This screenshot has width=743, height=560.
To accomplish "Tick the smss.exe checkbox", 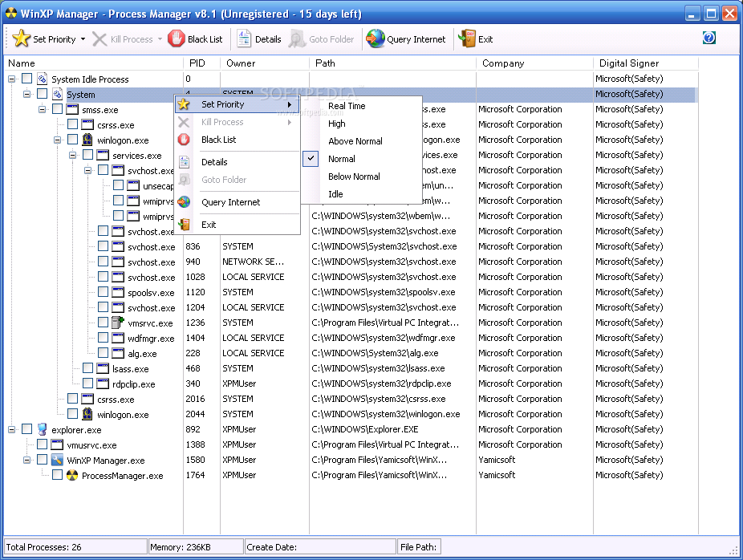I will point(57,109).
